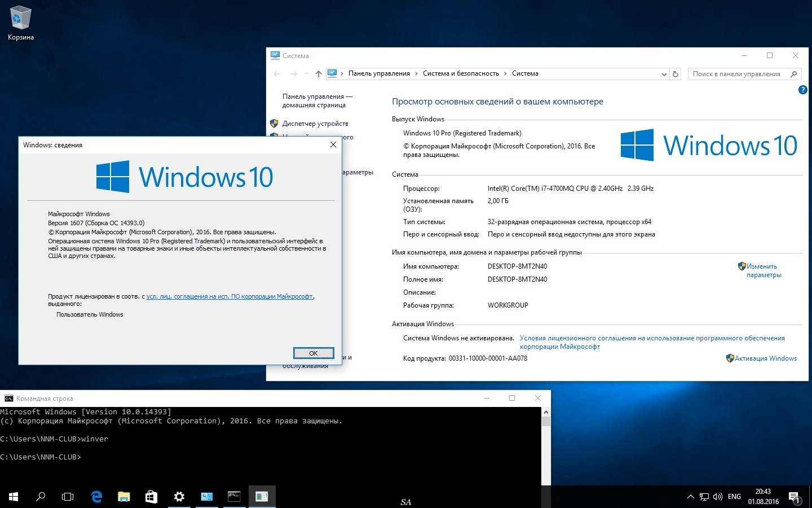812x508 pixels.
Task: Open the Windows Start menu
Action: (14, 497)
